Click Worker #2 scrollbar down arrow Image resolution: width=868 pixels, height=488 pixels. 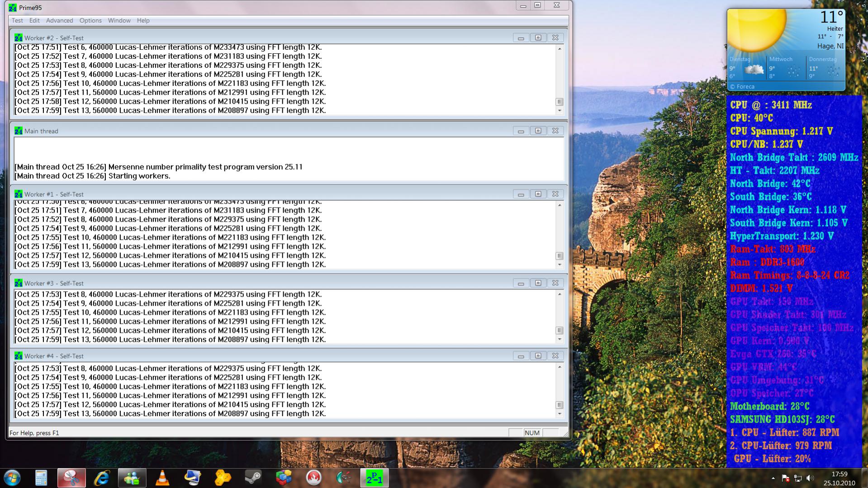point(560,111)
